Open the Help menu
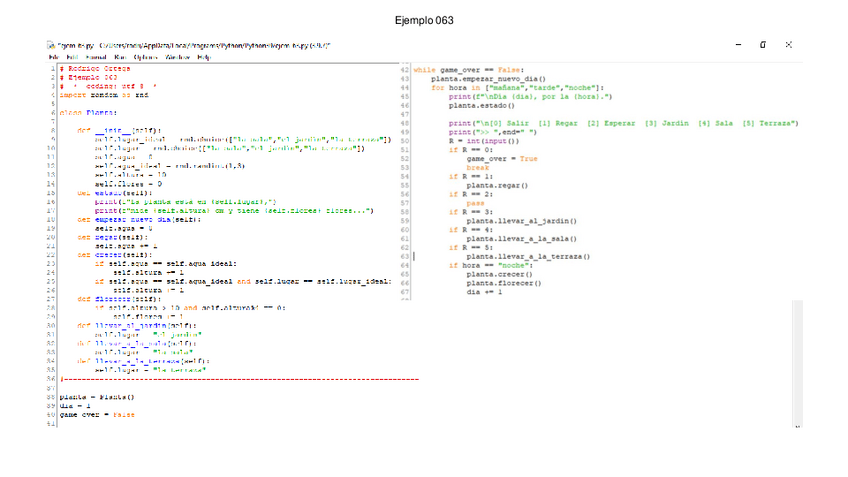Screen dimensions: 848x477 click(x=204, y=57)
